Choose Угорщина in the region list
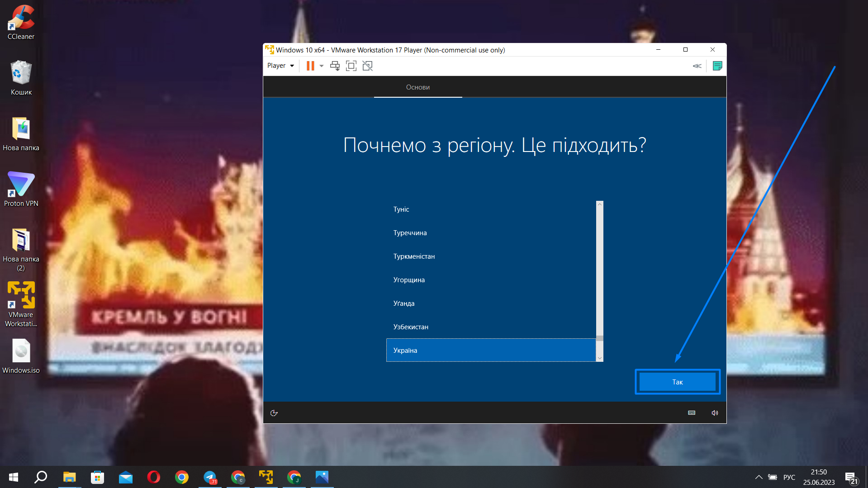Screen dimensions: 868x488 [491, 280]
